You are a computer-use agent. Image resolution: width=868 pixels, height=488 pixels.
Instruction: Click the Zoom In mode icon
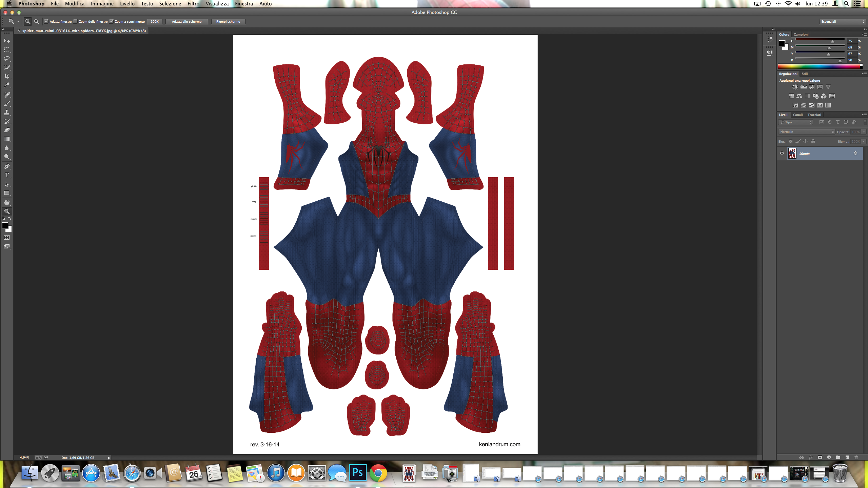pyautogui.click(x=28, y=21)
